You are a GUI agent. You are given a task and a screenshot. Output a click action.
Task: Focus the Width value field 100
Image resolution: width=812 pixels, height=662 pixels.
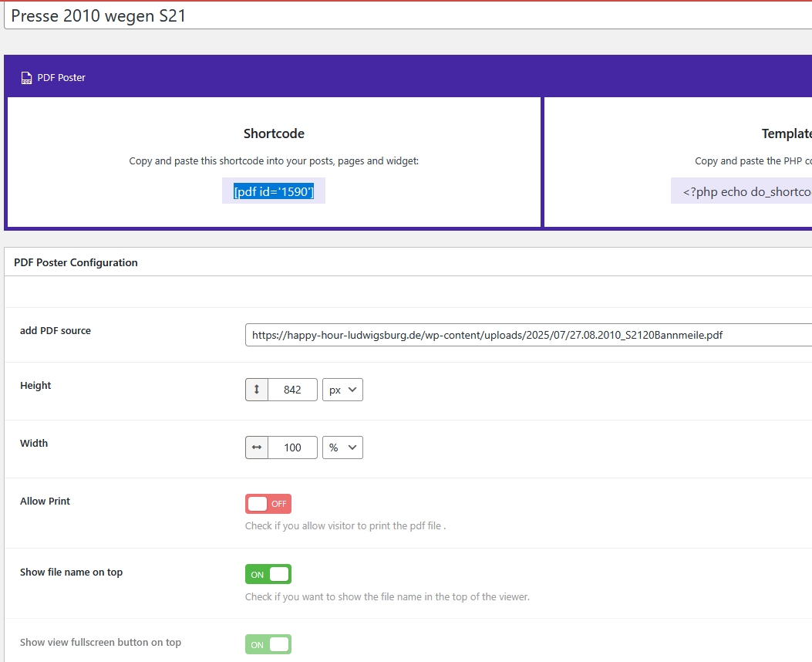292,448
